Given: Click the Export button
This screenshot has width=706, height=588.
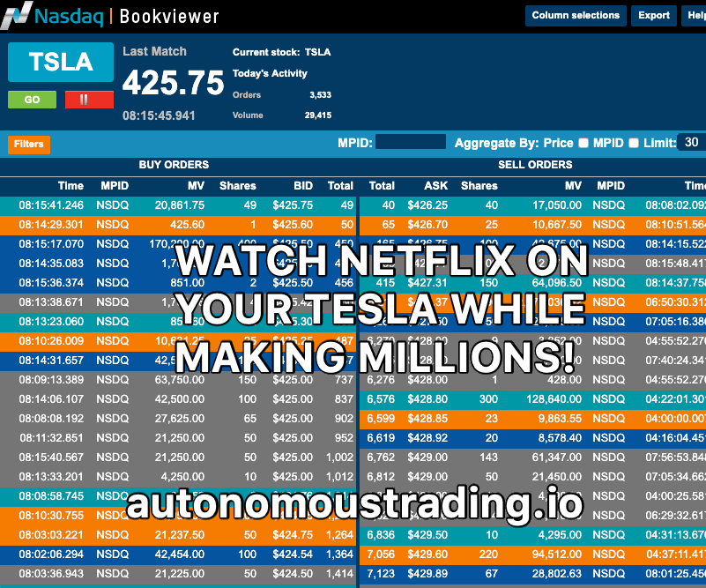Looking at the screenshot, I should 654,15.
